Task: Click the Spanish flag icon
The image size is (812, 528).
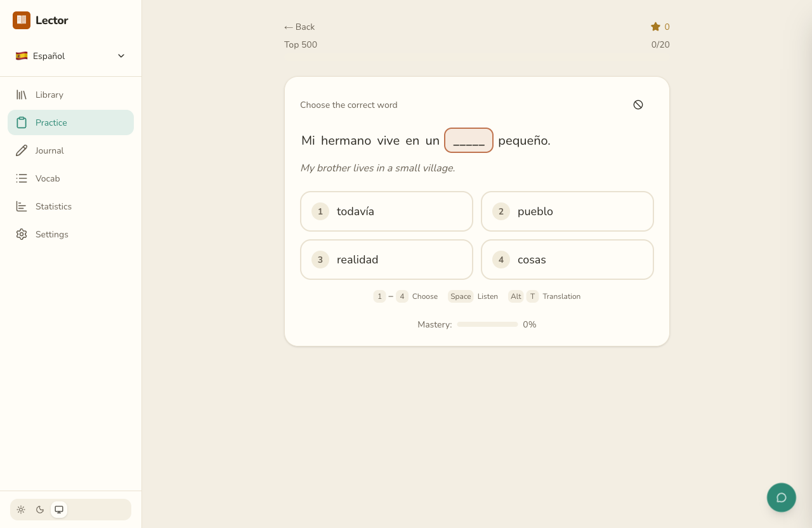Action: tap(22, 56)
